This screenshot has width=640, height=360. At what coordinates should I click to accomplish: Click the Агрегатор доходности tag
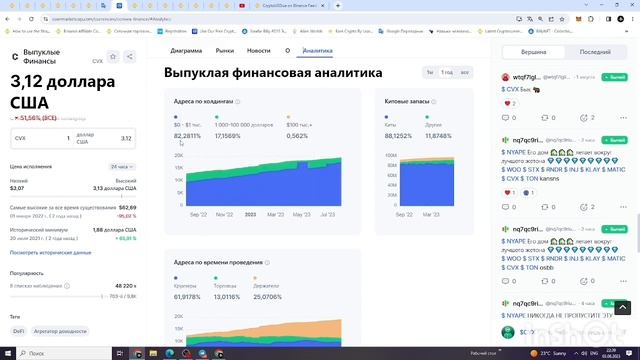[x=60, y=331]
